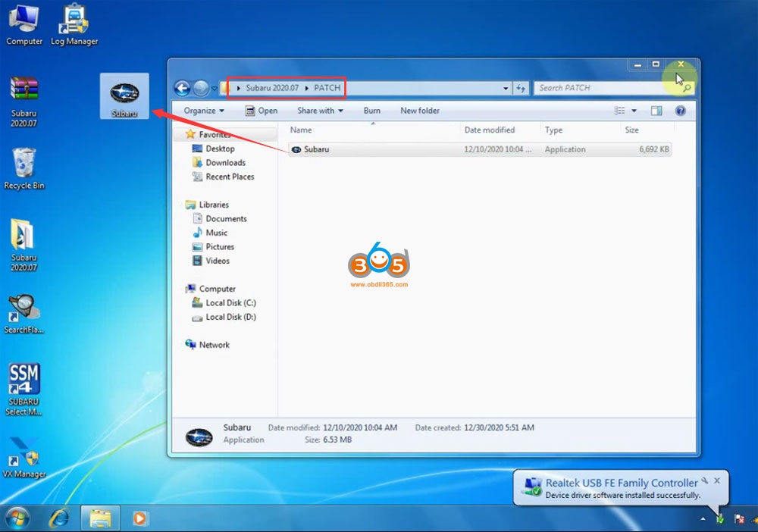
Task: Click Subaru 2020.07 in the address path
Action: (x=272, y=88)
